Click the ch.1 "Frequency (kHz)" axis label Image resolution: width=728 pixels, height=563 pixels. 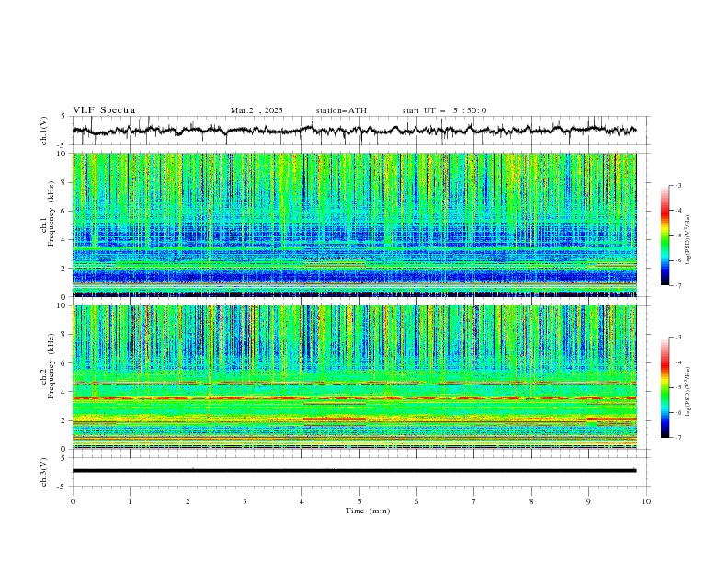51,214
